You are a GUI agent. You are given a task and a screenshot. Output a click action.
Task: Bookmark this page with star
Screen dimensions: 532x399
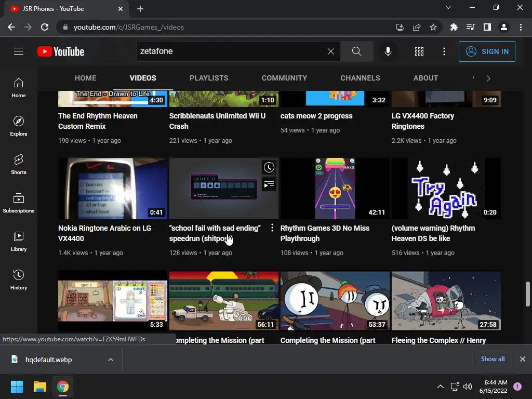433,27
